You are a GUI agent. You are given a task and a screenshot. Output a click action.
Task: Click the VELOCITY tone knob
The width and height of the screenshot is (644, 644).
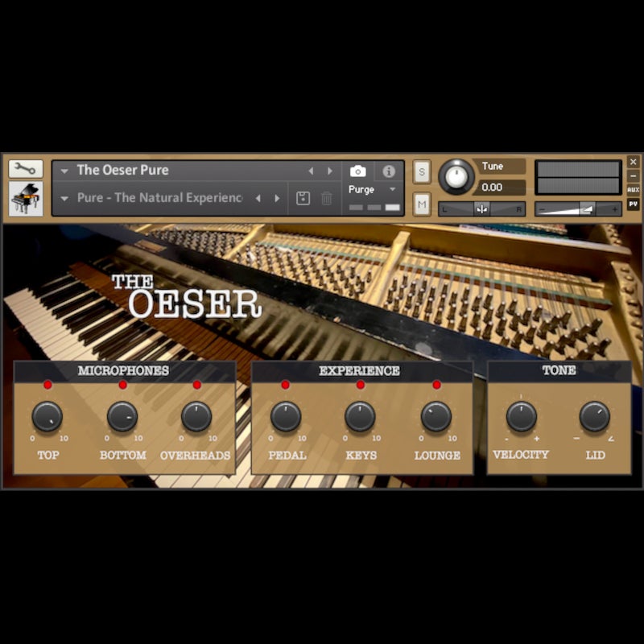[x=521, y=416]
